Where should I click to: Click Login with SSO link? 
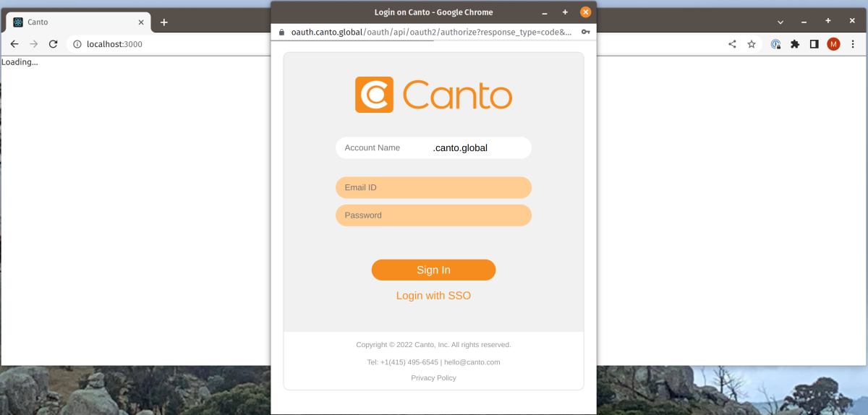click(433, 296)
